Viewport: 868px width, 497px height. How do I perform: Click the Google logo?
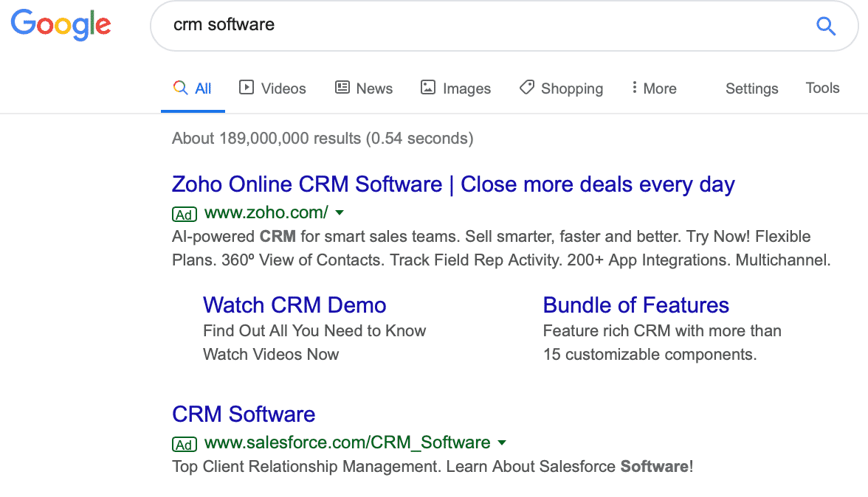pyautogui.click(x=61, y=25)
